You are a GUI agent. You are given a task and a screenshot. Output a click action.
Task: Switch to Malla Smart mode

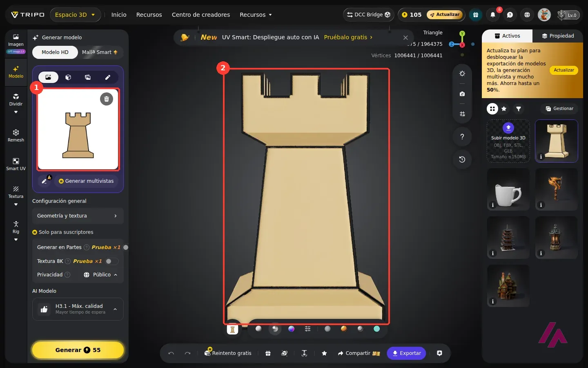100,52
